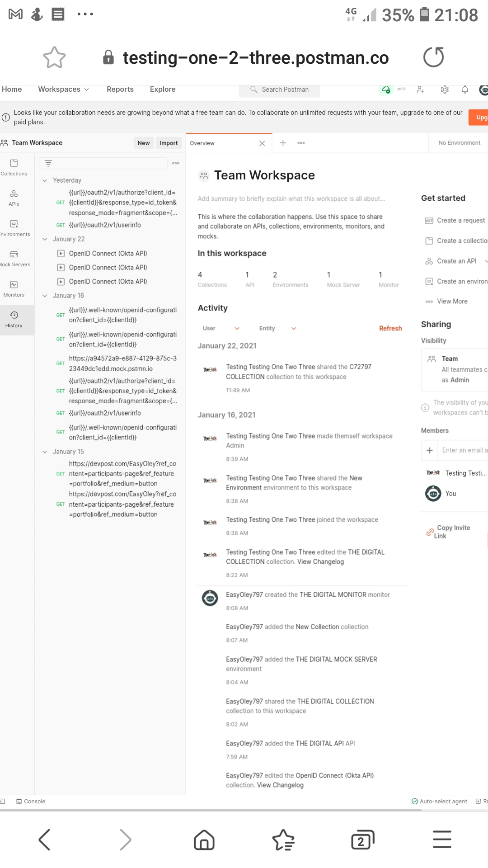488x868 pixels.
Task: Click the Import button
Action: pos(169,143)
